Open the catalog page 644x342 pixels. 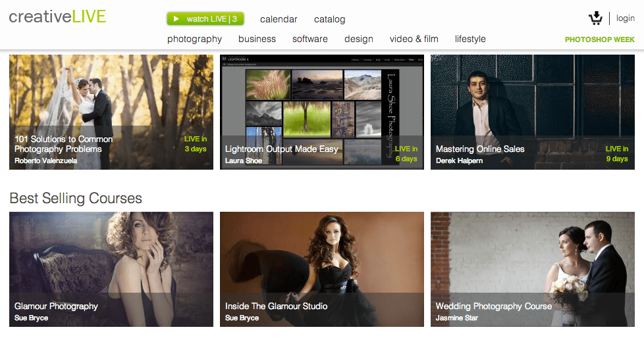pos(329,19)
